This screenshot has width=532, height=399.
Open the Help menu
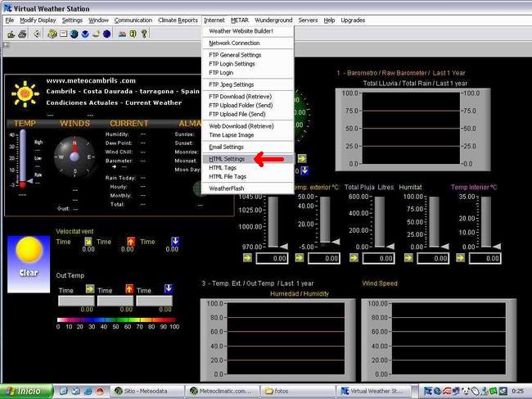[x=329, y=20]
